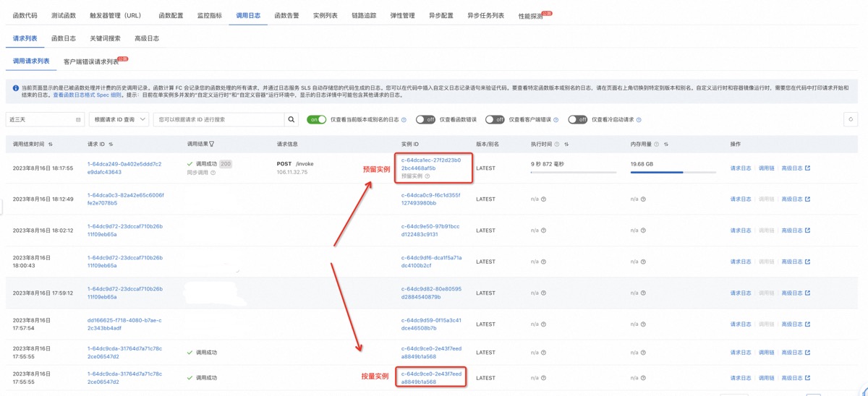Click the sort icon beside 请求 ID header

[111, 145]
